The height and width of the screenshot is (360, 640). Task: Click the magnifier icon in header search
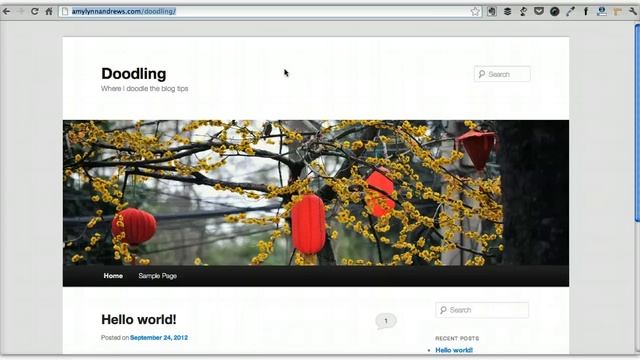(482, 74)
